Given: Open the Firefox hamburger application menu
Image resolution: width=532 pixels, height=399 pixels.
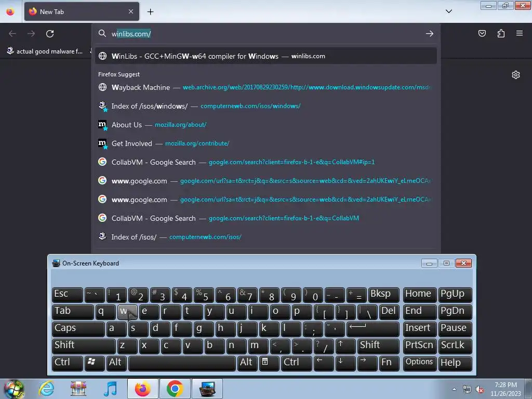Looking at the screenshot, I should tap(520, 33).
